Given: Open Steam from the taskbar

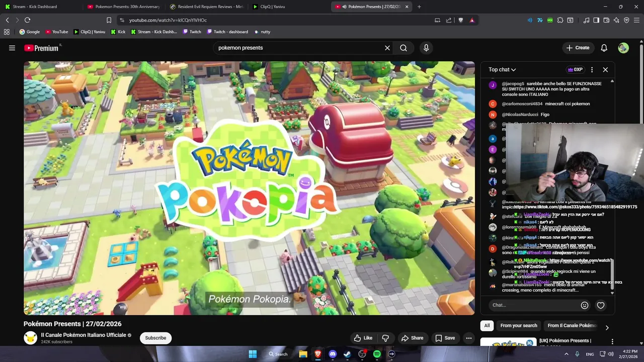Looking at the screenshot, I should pyautogui.click(x=347, y=354).
